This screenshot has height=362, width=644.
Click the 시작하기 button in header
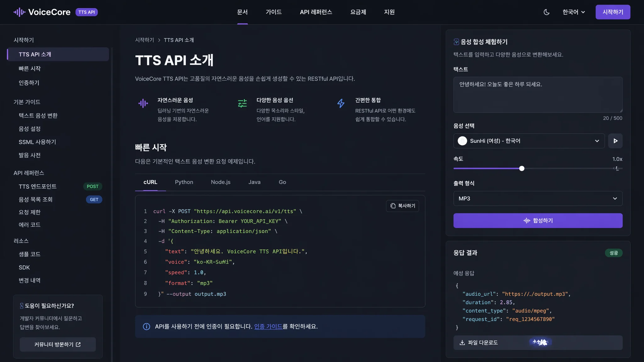point(613,12)
